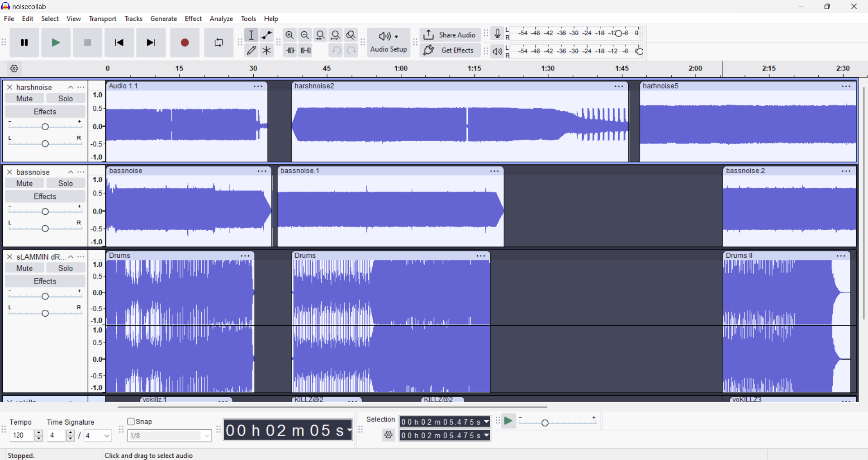Open the Analyze menu
The height and width of the screenshot is (460, 868).
point(222,19)
